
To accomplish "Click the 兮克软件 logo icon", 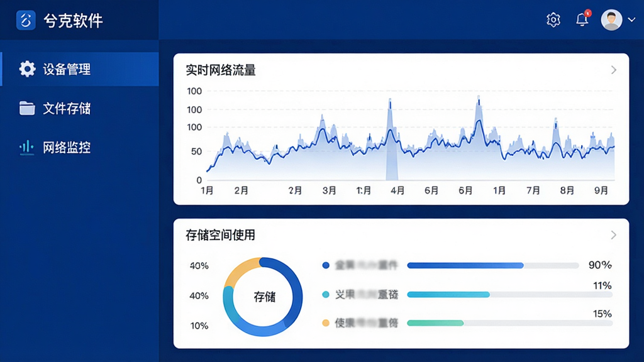I will pos(25,20).
